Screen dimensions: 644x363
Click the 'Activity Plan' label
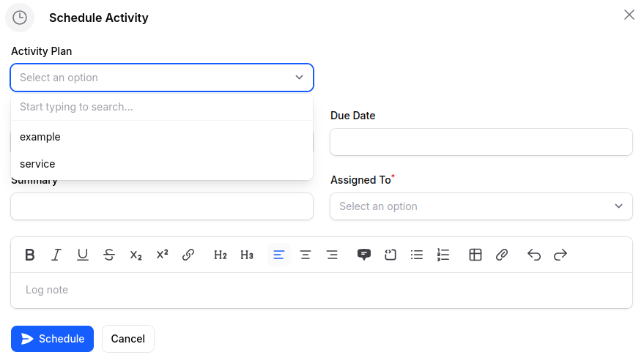tap(42, 51)
